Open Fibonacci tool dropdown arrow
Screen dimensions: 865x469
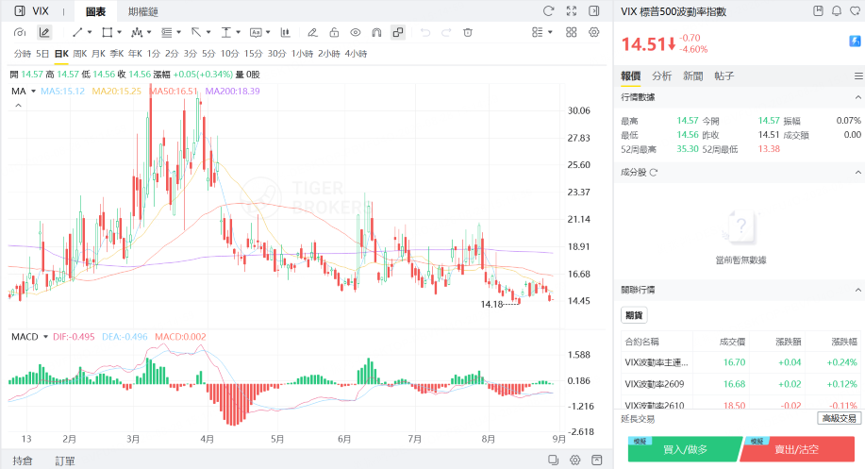(179, 33)
